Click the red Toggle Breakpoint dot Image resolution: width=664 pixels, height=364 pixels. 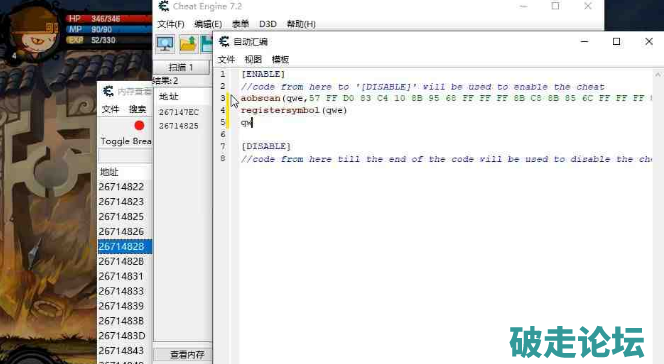tap(139, 126)
